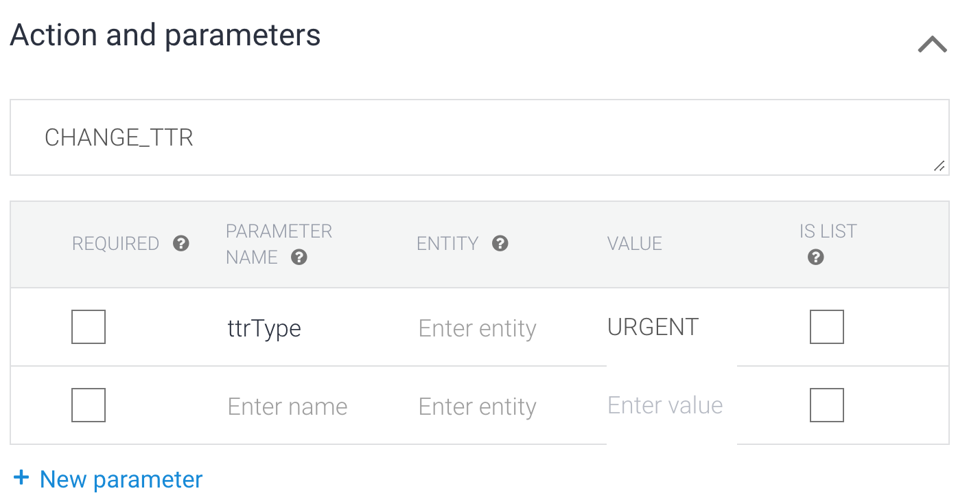Screen dimensions: 980x504
Task: Click the IS LIST help icon
Action: click(816, 257)
